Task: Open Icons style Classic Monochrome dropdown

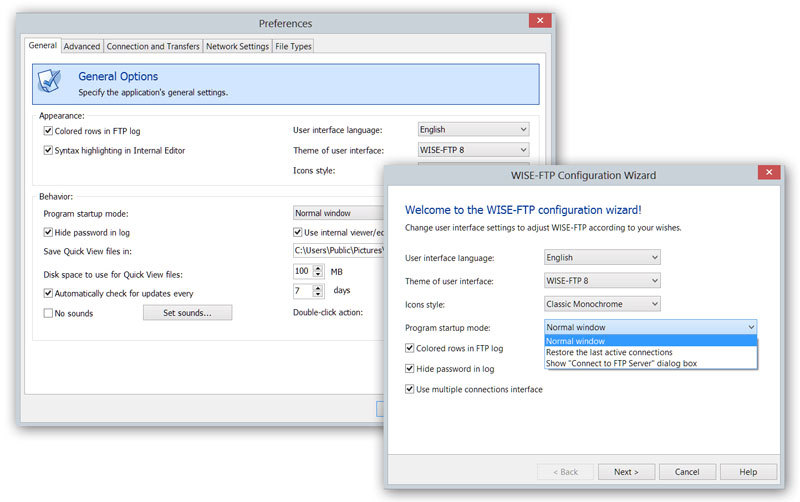Action: 602,304
